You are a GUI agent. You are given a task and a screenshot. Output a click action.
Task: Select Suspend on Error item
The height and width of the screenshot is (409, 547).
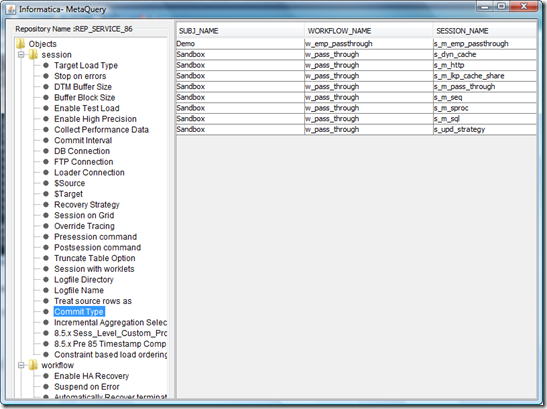click(87, 387)
